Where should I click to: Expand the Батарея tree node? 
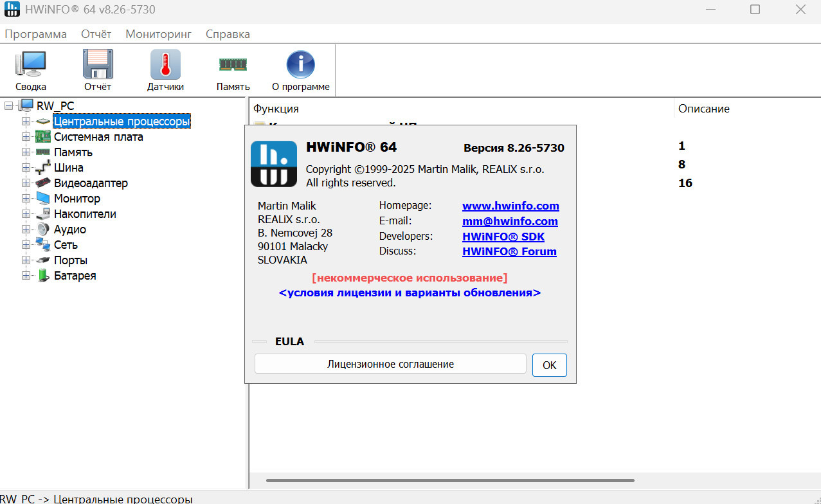(26, 276)
